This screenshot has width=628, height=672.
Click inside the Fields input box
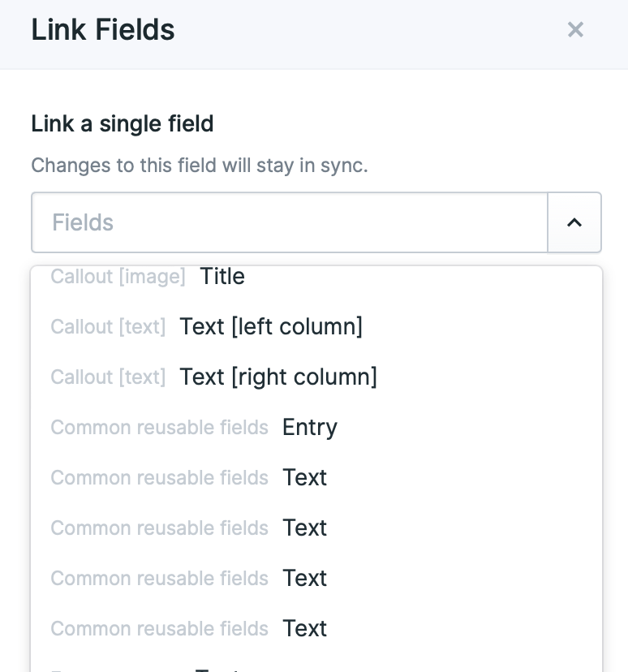click(243, 222)
